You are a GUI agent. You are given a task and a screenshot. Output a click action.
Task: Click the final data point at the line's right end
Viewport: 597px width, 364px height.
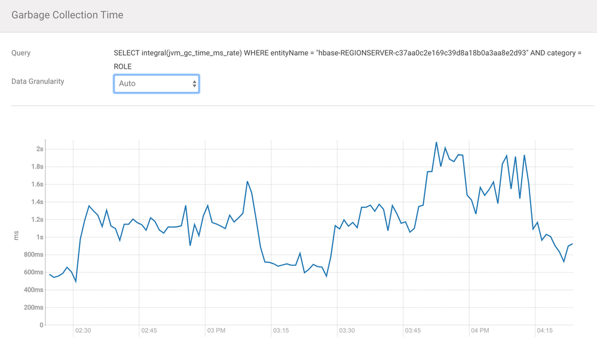(572, 244)
